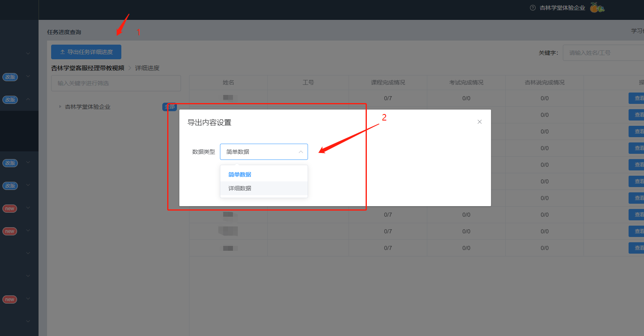Select the 杏林学堂体验企业 row label in the tree
Screen dimensions: 644x336
88,107
